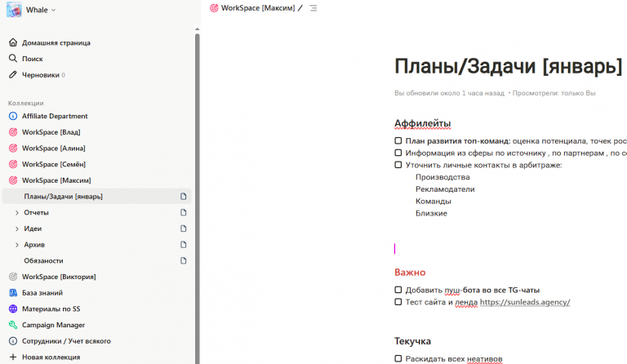Screen dimensions: 627x364
Task: Click the Команды list line
Action: pyautogui.click(x=433, y=201)
